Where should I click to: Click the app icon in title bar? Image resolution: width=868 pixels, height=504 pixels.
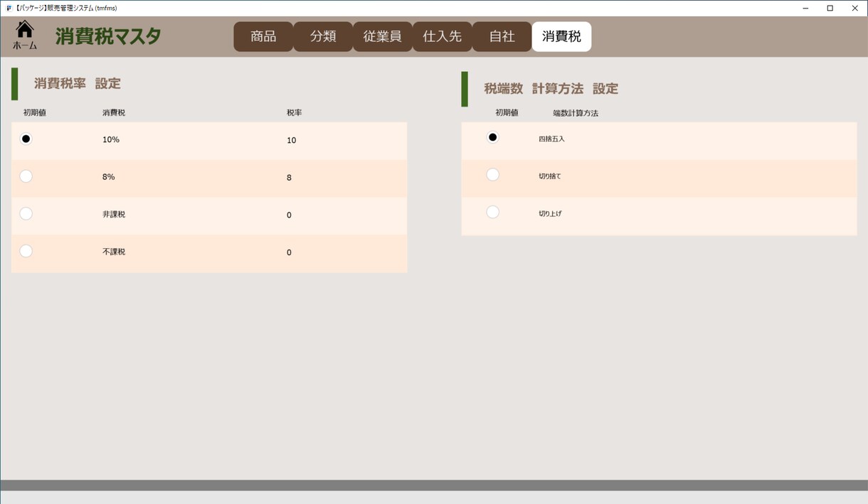click(x=9, y=8)
